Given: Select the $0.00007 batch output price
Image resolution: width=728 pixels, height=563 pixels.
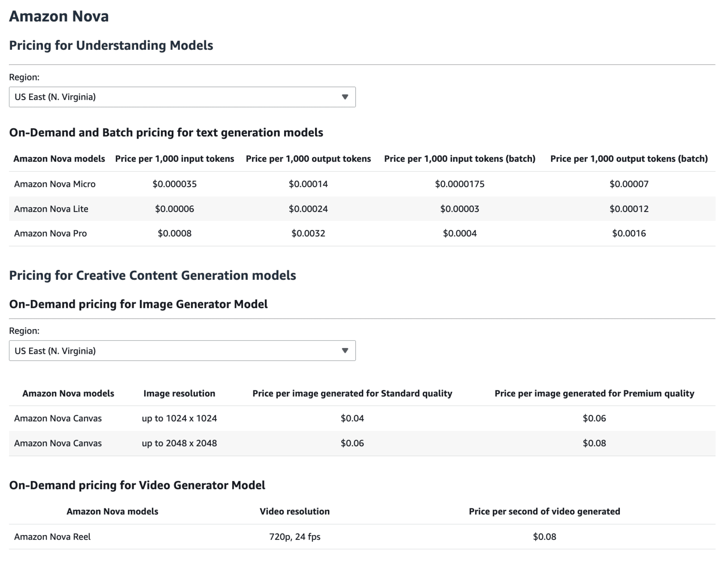Looking at the screenshot, I should pyautogui.click(x=629, y=184).
